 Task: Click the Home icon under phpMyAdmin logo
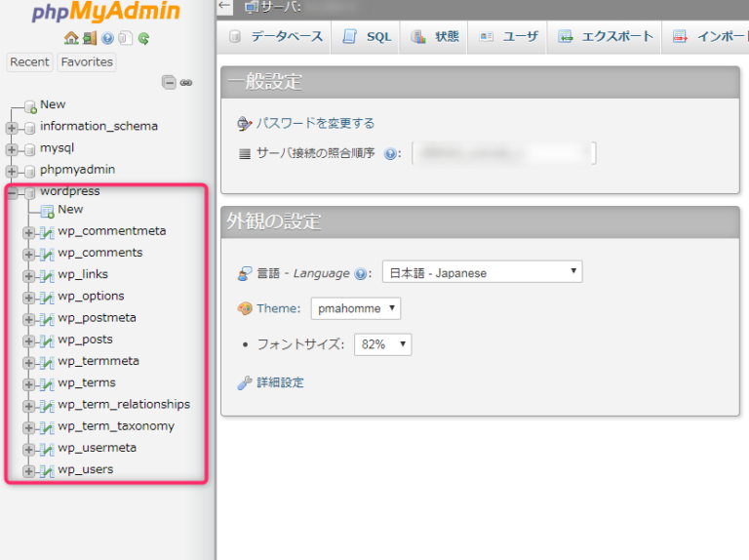pos(71,39)
